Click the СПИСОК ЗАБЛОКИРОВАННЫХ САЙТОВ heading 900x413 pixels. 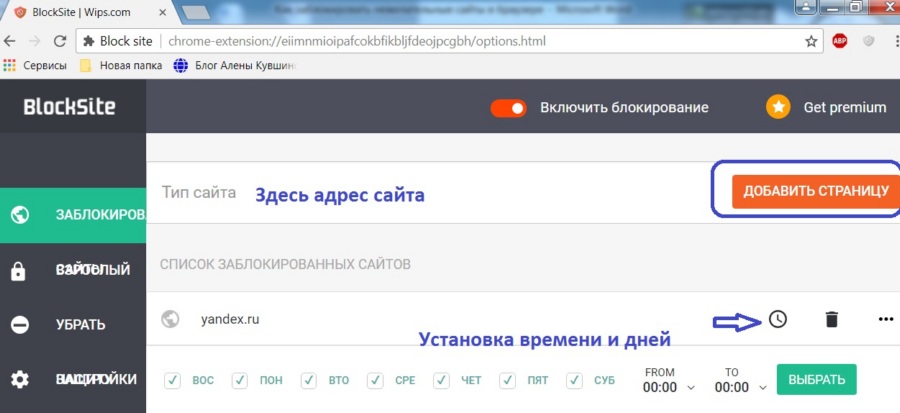pyautogui.click(x=285, y=264)
